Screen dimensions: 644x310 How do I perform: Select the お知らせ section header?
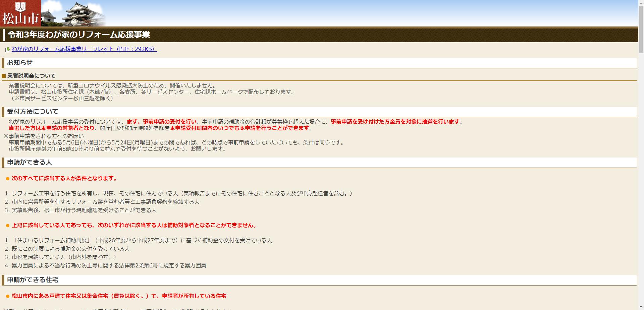pos(19,63)
